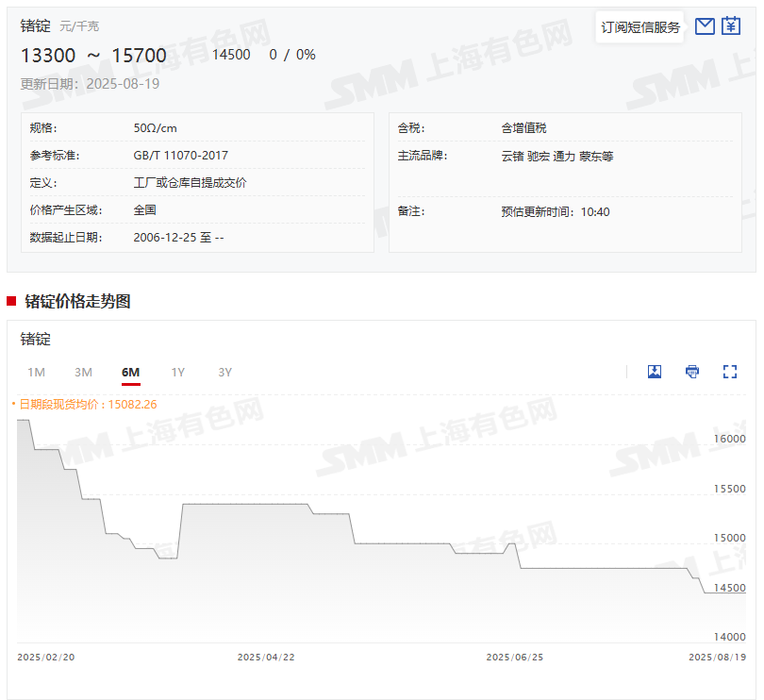The image size is (764, 700).
Task: Click the 2025/04/22 date on the x-axis
Action: pos(266,657)
